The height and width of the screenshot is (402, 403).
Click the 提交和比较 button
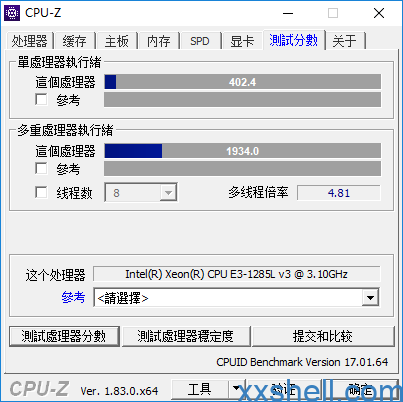point(323,336)
